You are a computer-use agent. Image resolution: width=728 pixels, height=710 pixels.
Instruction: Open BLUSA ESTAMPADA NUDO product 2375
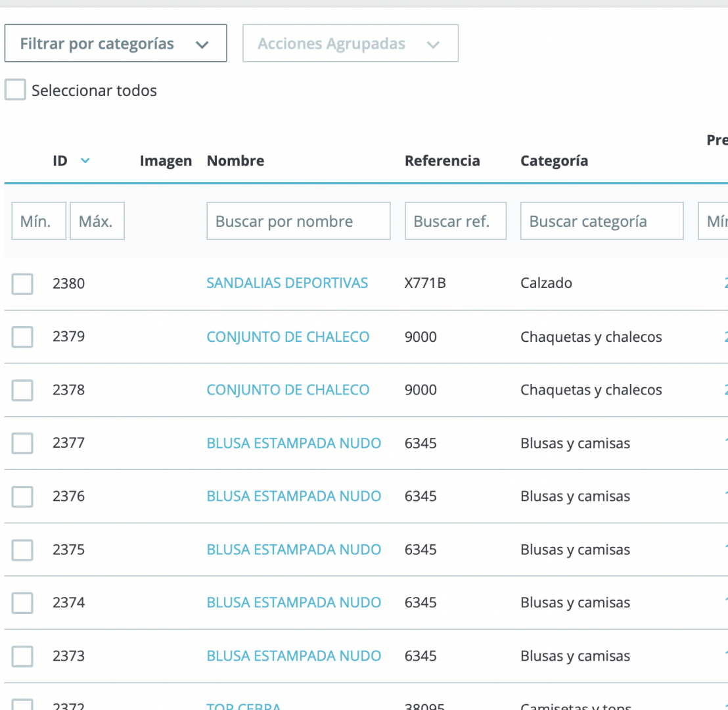[x=294, y=550]
